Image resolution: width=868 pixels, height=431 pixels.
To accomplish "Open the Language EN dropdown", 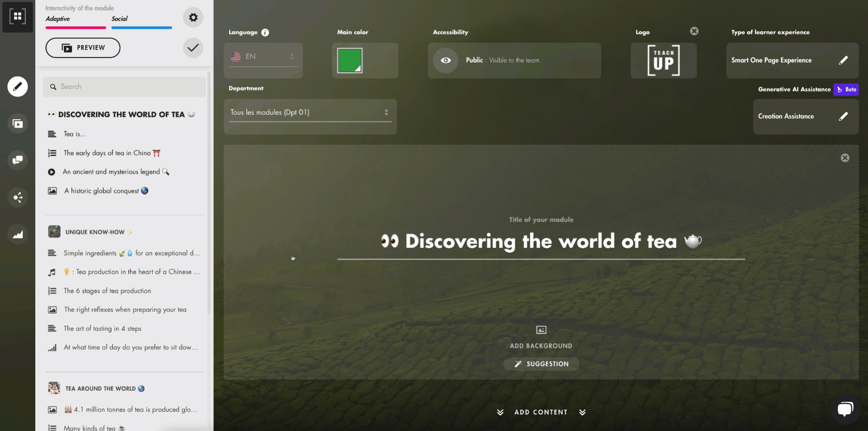I will [x=263, y=57].
